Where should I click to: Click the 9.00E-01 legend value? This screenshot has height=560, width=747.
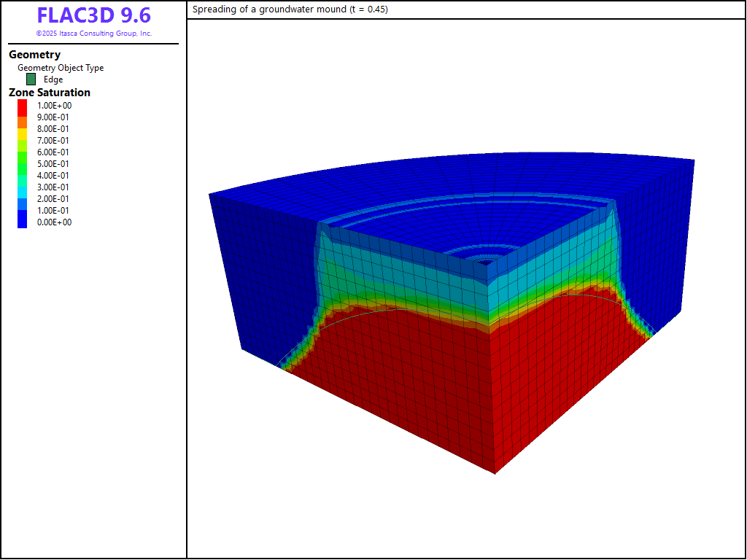pos(55,117)
